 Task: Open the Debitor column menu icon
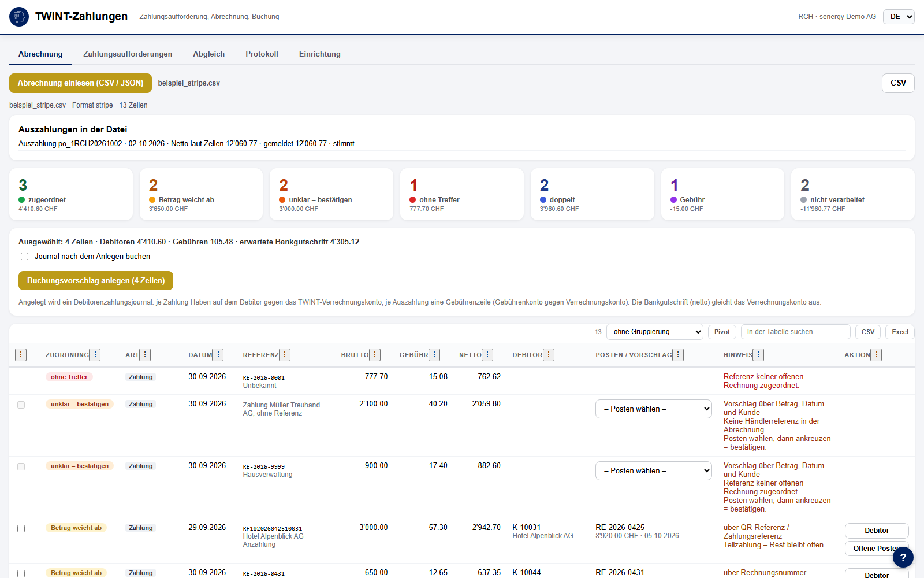(x=549, y=355)
